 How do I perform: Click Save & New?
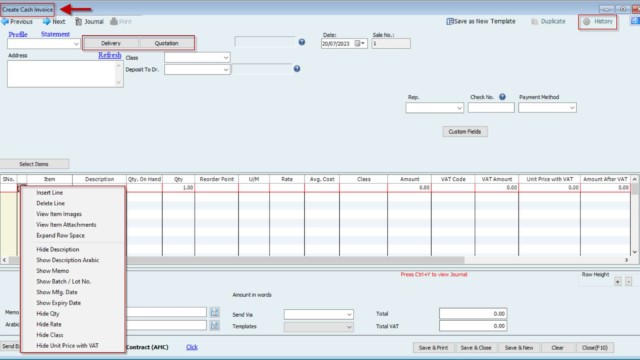519,348
